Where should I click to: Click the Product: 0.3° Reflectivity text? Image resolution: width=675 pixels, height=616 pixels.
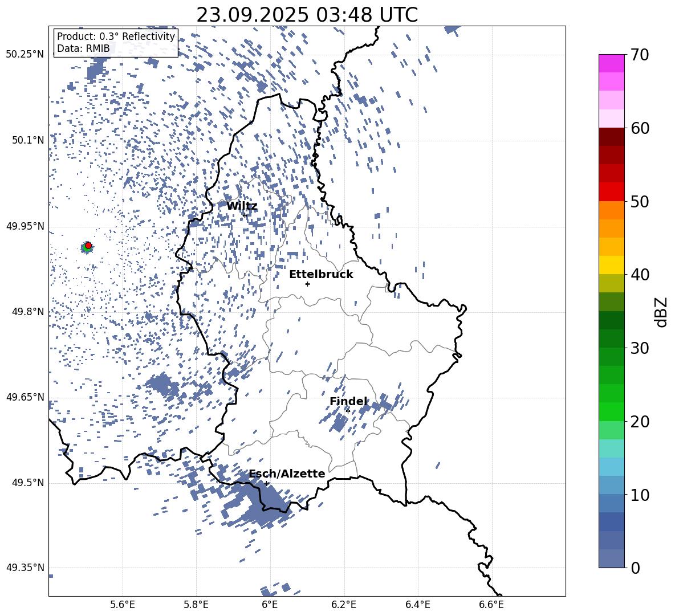[x=116, y=36]
